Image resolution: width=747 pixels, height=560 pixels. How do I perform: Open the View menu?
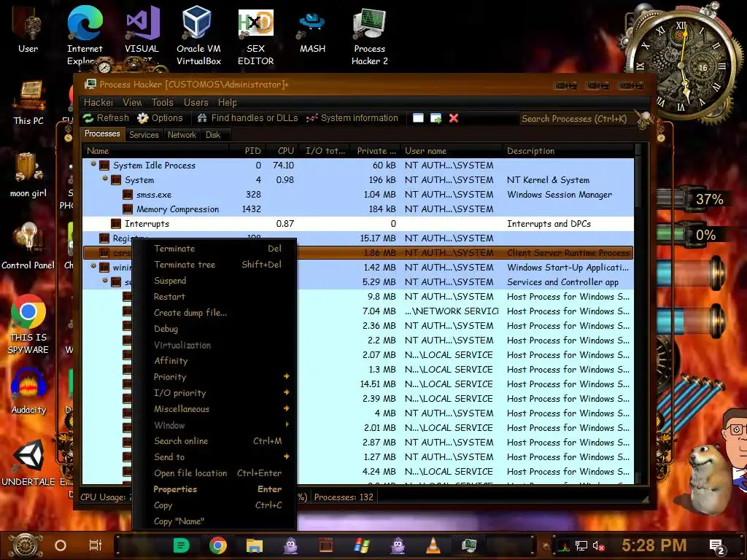tap(132, 102)
